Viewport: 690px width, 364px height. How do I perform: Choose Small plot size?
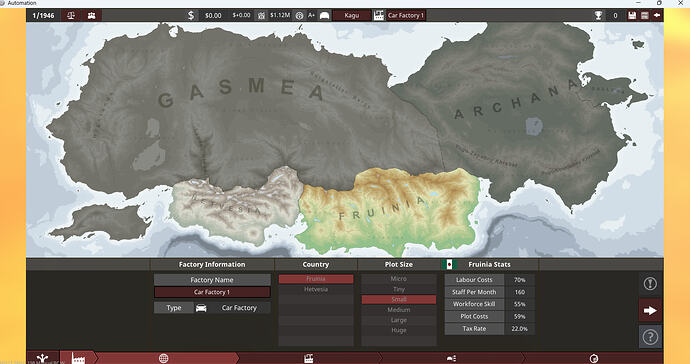pyautogui.click(x=399, y=299)
